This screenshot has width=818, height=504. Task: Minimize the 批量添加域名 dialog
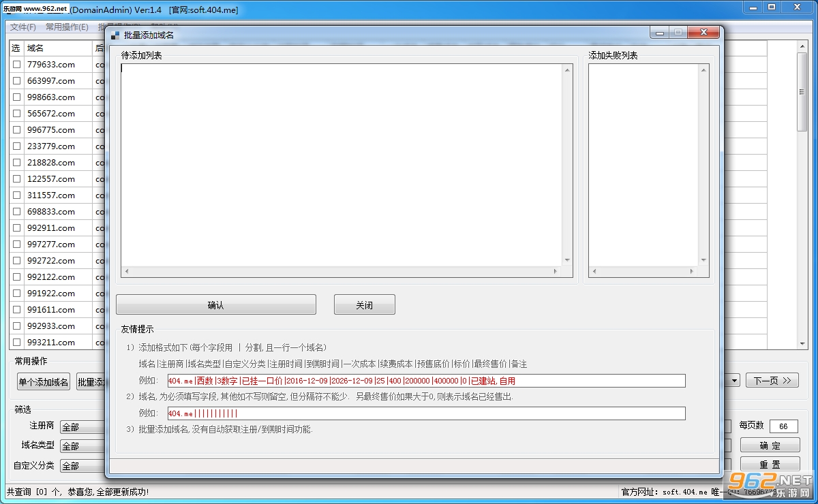(x=659, y=32)
